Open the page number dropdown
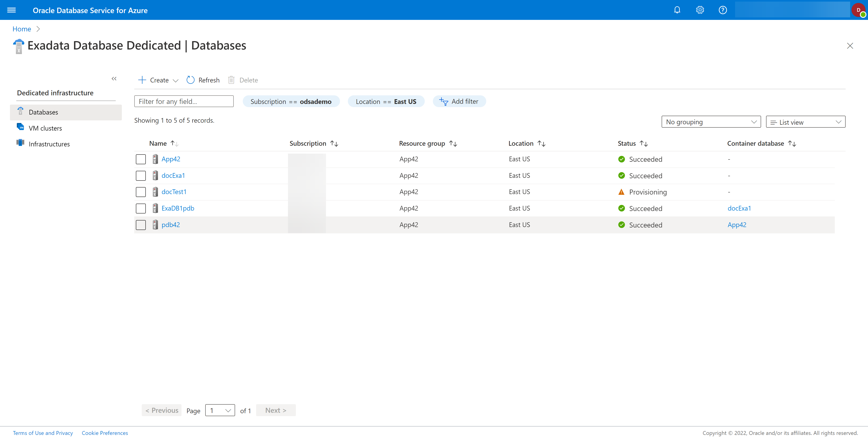This screenshot has width=868, height=441. click(x=220, y=410)
